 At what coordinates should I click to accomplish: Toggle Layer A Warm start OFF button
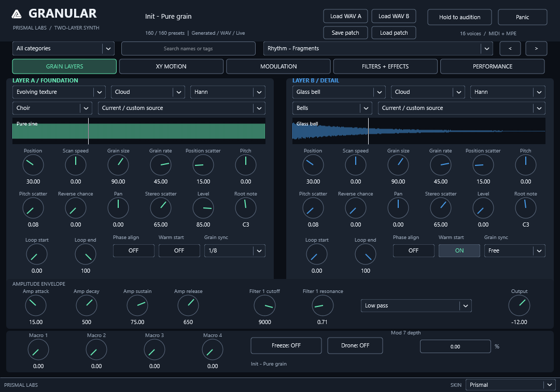click(x=179, y=250)
